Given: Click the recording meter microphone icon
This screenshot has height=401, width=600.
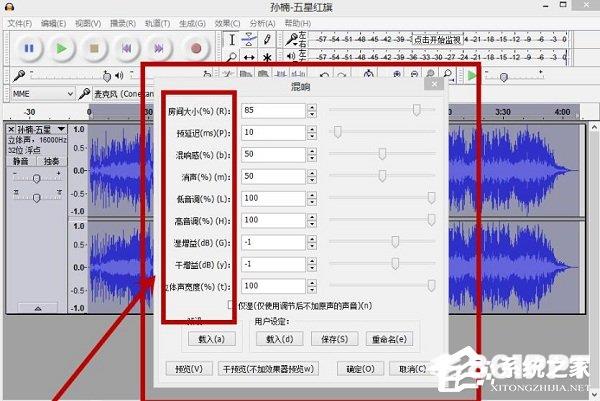Looking at the screenshot, I should 292,39.
